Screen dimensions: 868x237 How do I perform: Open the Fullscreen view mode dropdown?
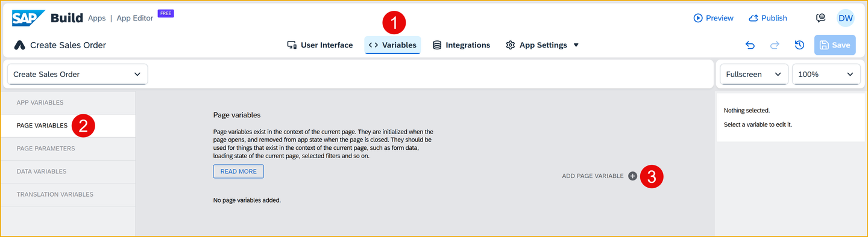[754, 74]
